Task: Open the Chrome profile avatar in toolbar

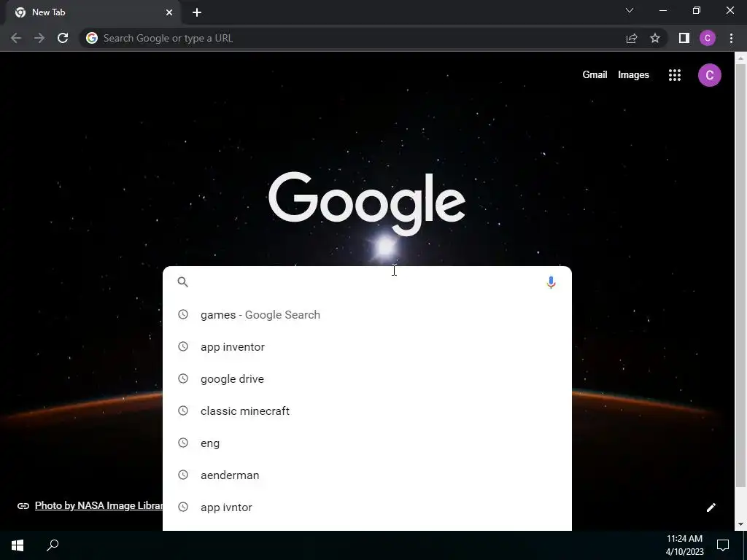Action: point(708,38)
